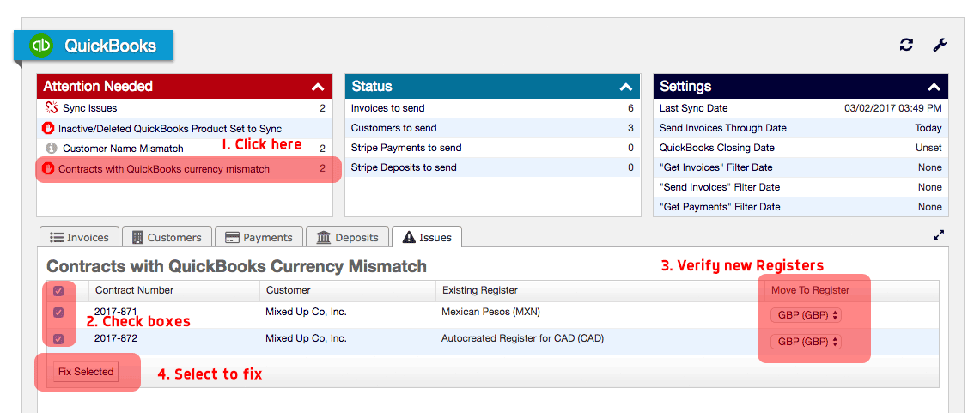
Task: Select the Issues tab
Action: point(427,238)
